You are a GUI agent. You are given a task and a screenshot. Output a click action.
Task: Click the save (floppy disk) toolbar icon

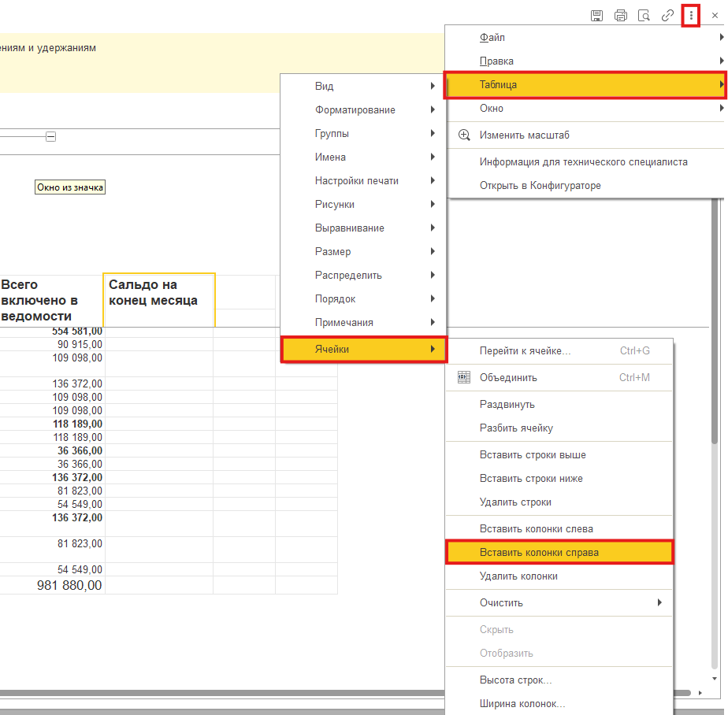click(596, 16)
